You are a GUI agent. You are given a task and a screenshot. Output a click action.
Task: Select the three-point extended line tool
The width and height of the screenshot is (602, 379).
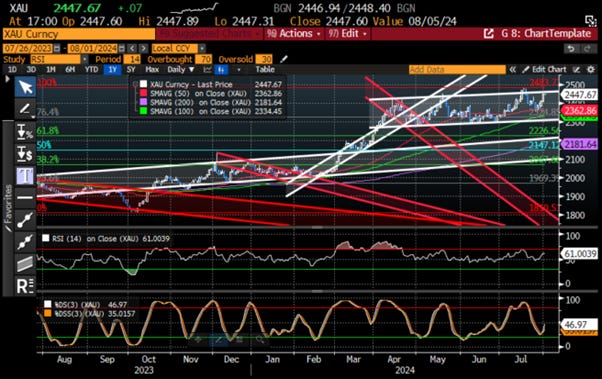[x=25, y=242]
